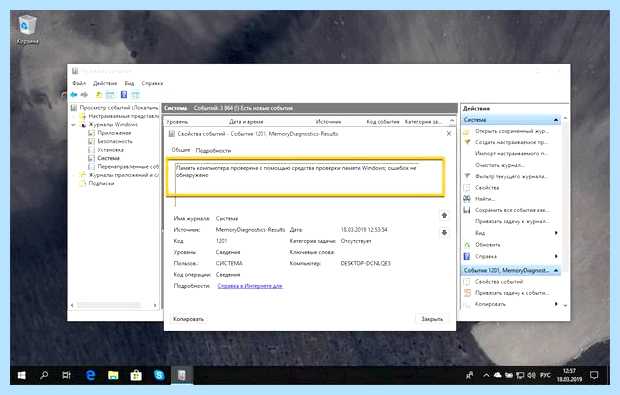Click the Найти action
The height and width of the screenshot is (395, 620).
click(485, 199)
